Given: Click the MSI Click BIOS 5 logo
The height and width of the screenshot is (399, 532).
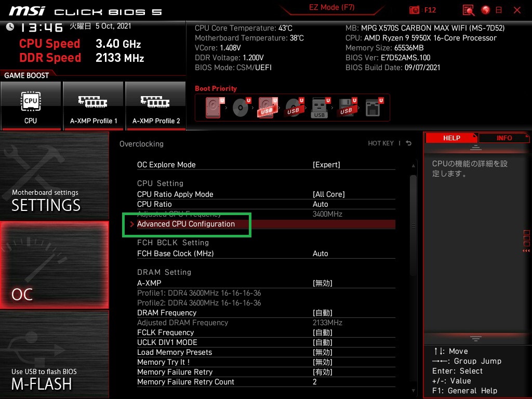Looking at the screenshot, I should (85, 11).
